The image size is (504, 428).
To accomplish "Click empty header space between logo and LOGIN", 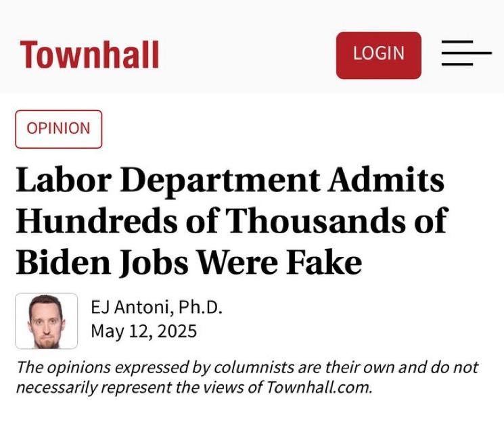I will point(247,54).
